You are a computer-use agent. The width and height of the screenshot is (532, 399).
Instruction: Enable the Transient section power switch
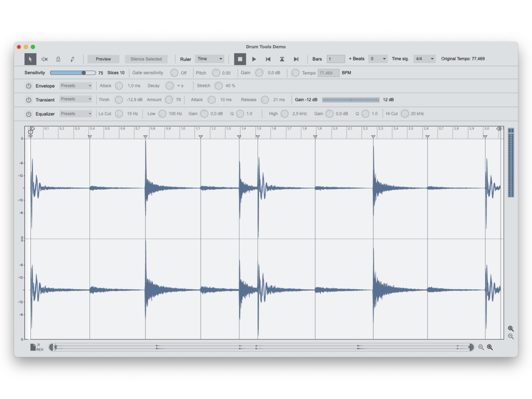click(x=29, y=100)
